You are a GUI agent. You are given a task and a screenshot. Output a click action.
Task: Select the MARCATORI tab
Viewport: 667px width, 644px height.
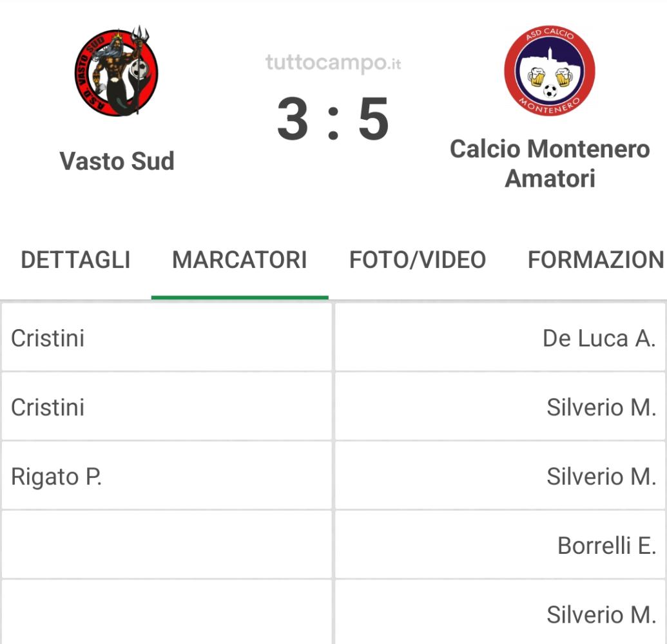tap(240, 260)
